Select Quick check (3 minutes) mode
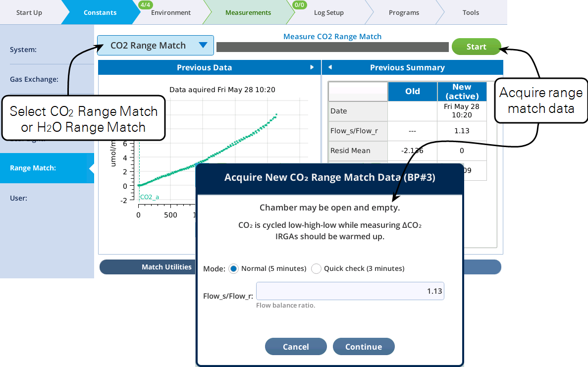The width and height of the screenshot is (588, 367). click(316, 268)
